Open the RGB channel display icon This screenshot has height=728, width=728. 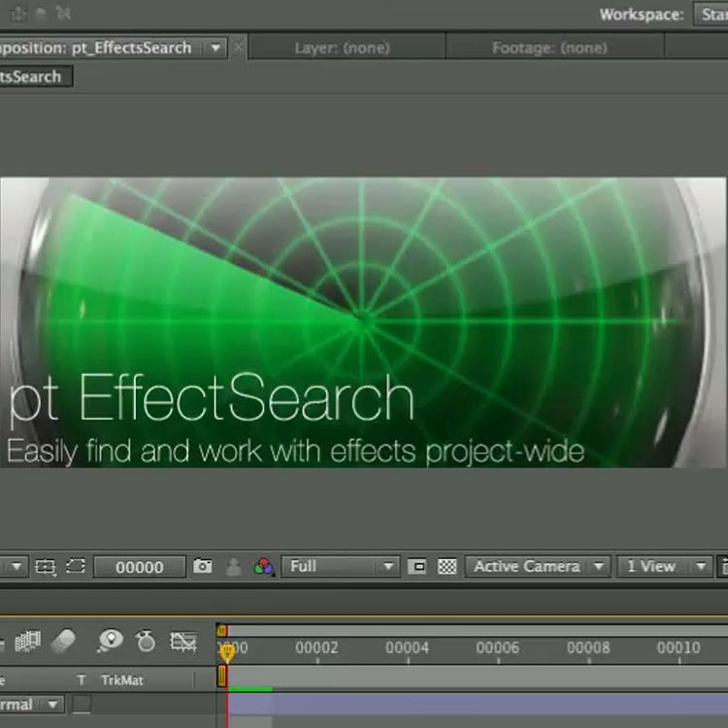tap(264, 567)
